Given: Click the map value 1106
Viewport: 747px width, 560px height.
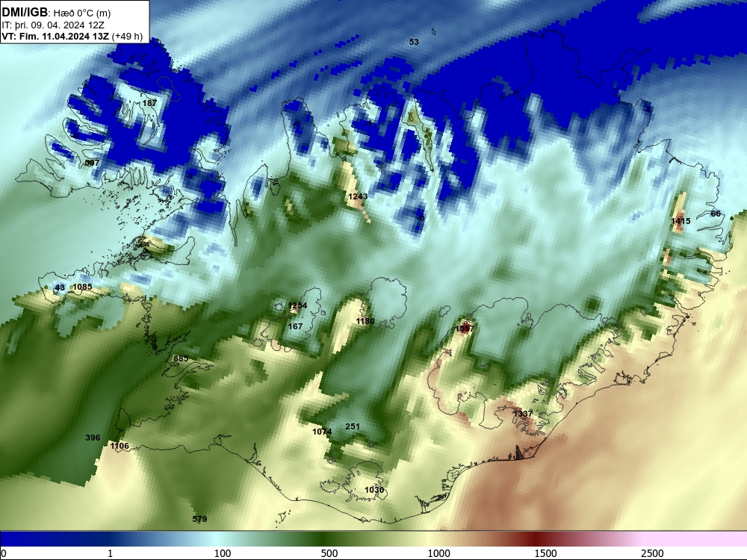Looking at the screenshot, I should [x=120, y=446].
